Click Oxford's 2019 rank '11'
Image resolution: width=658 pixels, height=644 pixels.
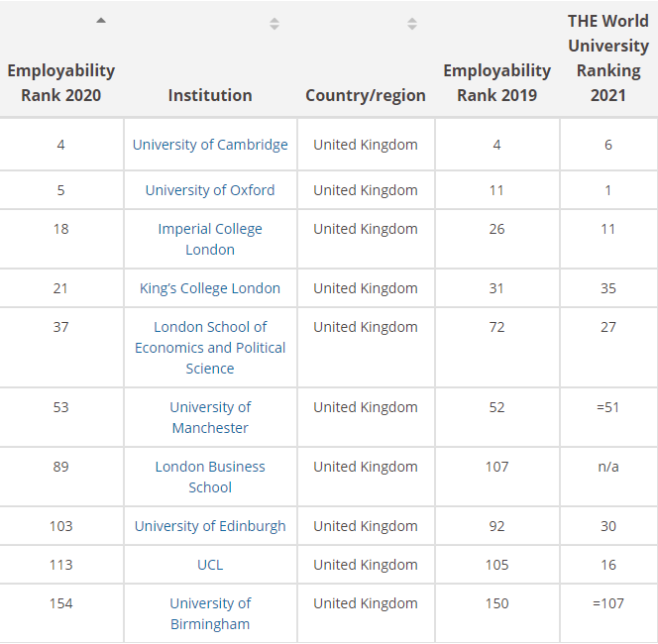tap(496, 190)
